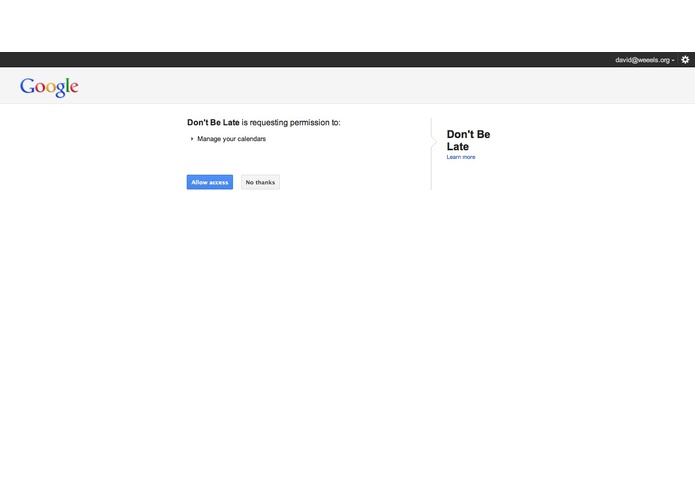The width and height of the screenshot is (695, 494).
Task: Click the Google logo
Action: point(49,87)
